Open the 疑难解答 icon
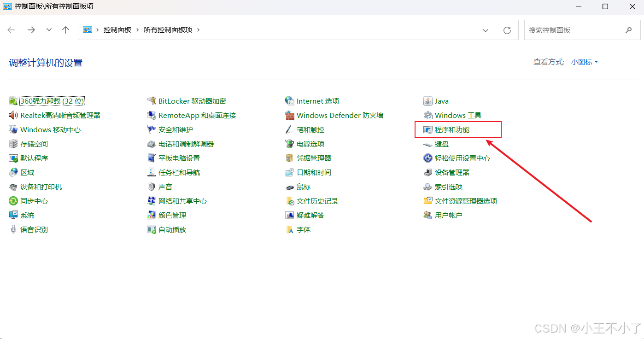 tap(290, 215)
